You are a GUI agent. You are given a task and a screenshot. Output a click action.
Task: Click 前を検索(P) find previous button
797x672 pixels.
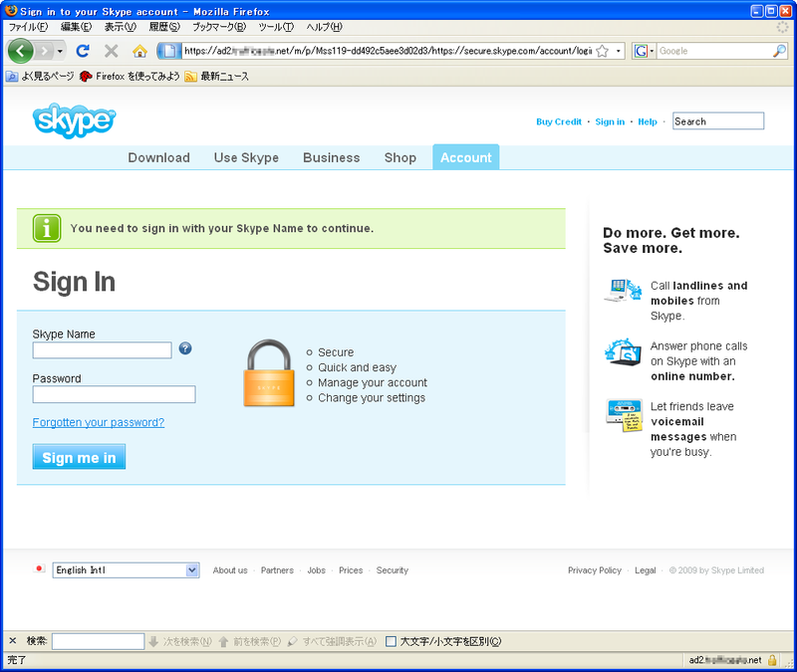(x=250, y=641)
